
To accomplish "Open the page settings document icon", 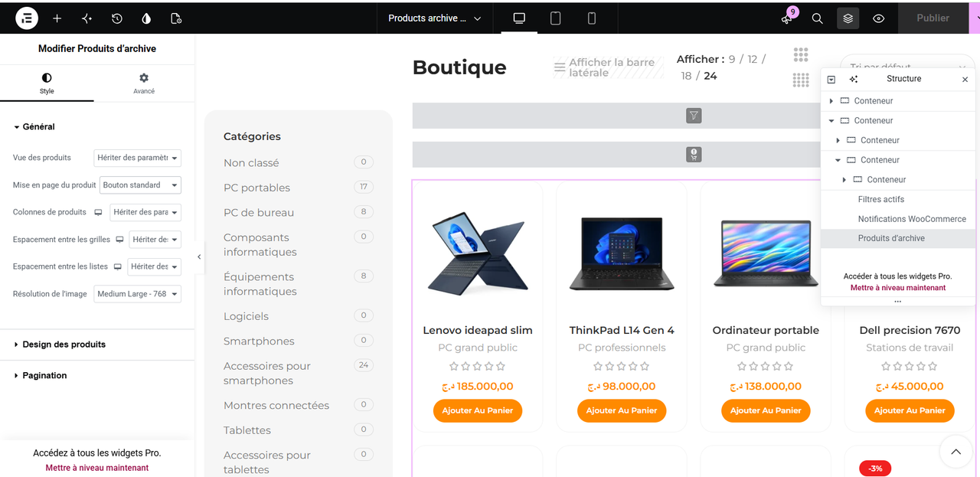I will pos(176,18).
